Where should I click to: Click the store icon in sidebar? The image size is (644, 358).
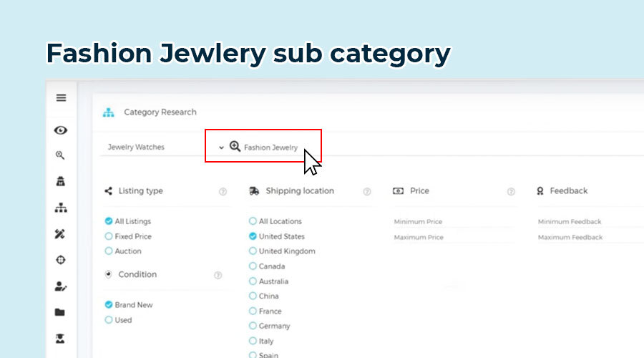(x=61, y=182)
